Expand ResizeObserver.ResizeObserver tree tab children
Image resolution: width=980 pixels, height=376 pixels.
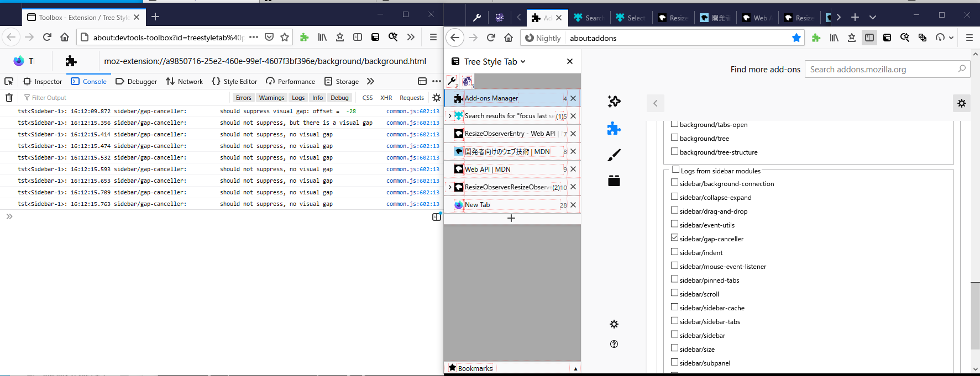(x=450, y=187)
